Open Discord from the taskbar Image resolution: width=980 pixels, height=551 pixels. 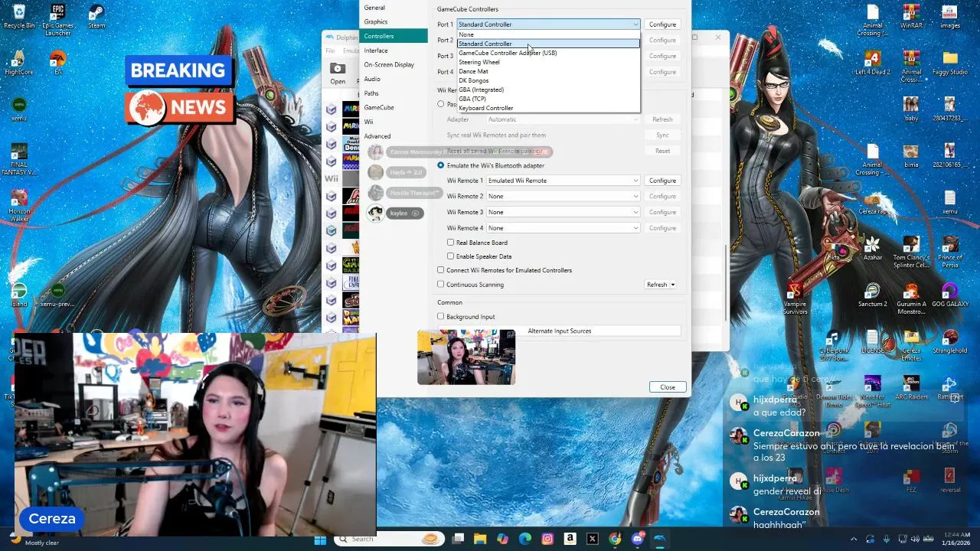[x=638, y=539]
